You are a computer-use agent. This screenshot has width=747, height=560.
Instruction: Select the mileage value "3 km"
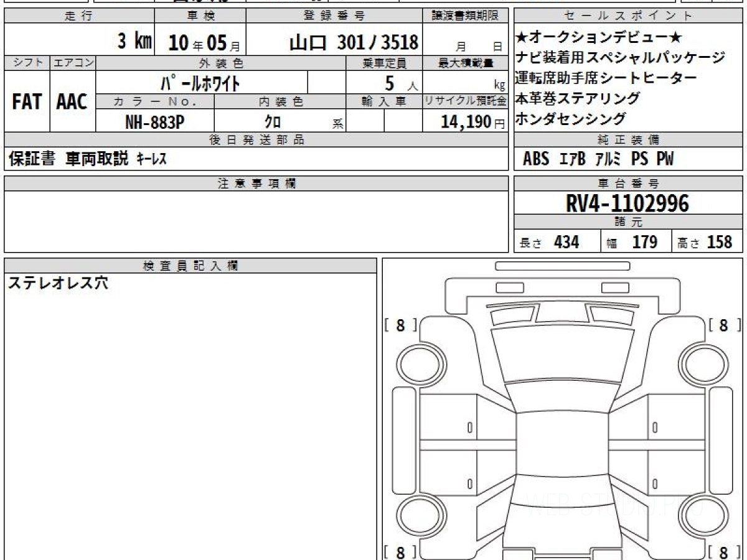[x=134, y=42]
